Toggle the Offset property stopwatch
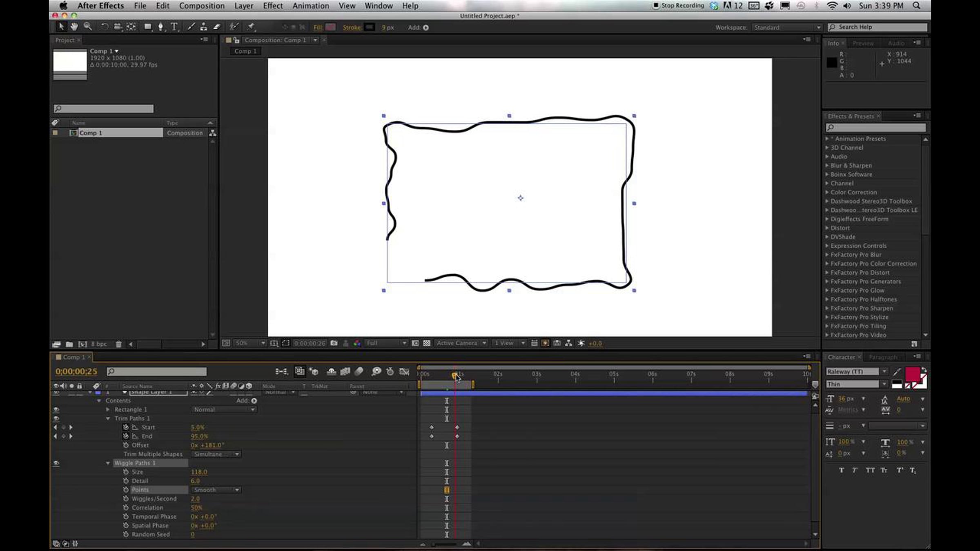980x551 pixels. coord(126,445)
